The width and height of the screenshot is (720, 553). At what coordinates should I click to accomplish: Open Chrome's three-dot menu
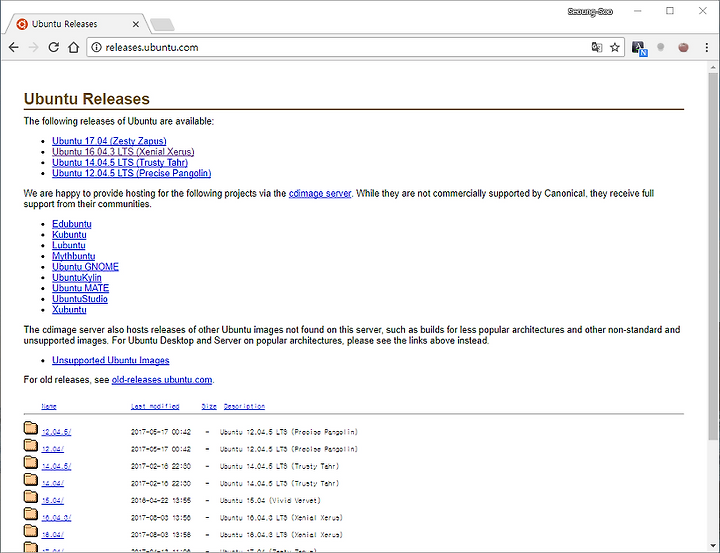click(707, 47)
